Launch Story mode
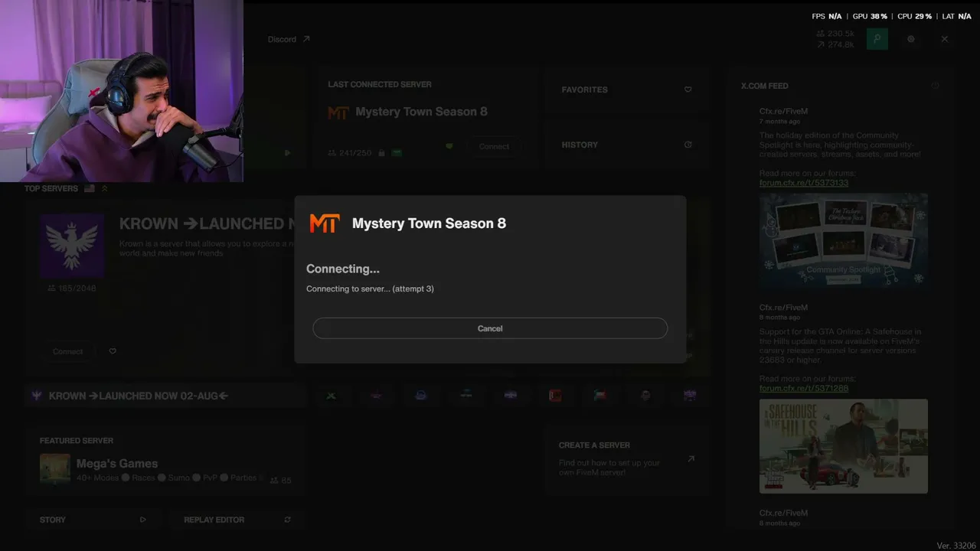980x551 pixels. [x=93, y=520]
